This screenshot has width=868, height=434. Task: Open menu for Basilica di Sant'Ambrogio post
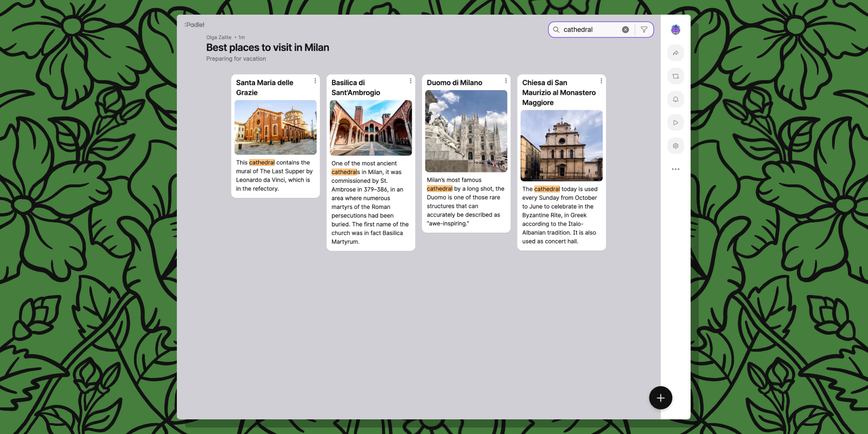pyautogui.click(x=411, y=81)
